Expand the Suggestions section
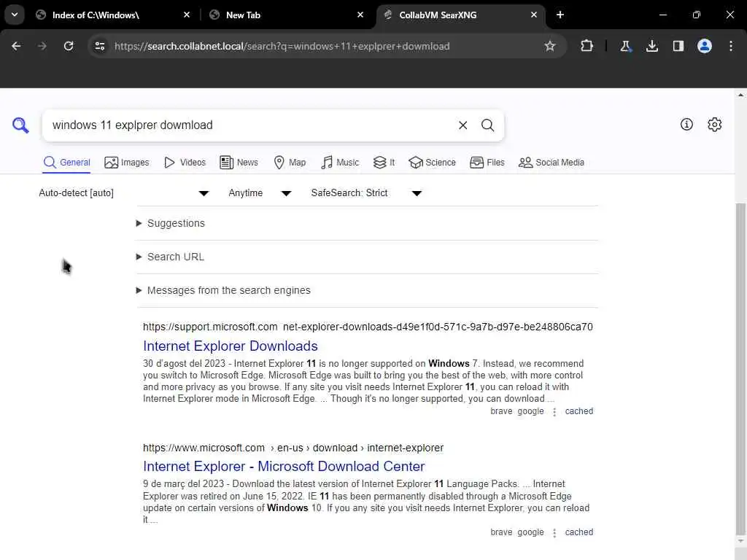This screenshot has height=560, width=747. click(171, 223)
